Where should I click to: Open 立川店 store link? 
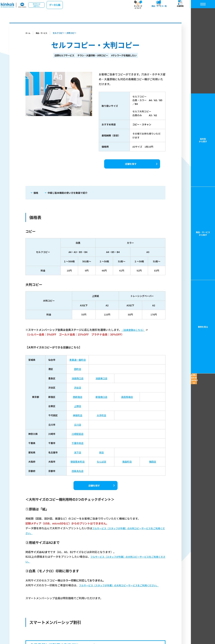pyautogui.click(x=78, y=425)
